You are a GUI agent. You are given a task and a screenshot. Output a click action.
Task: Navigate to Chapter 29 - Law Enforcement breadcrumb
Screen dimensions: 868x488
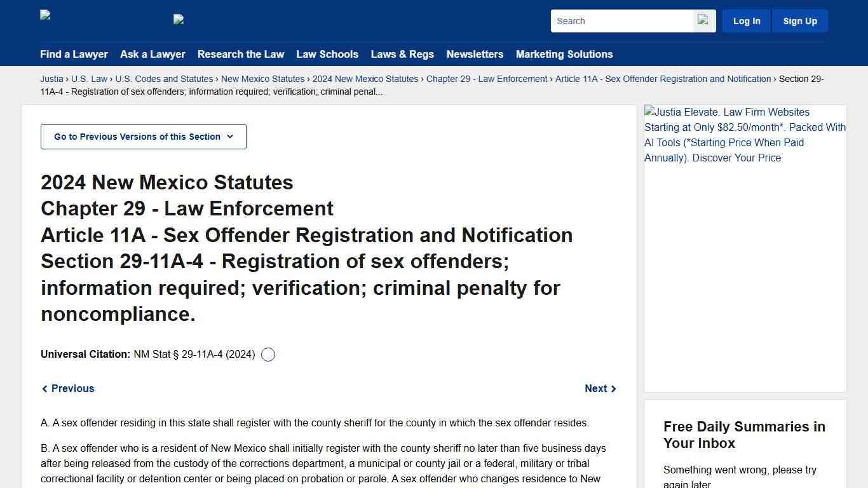click(487, 79)
